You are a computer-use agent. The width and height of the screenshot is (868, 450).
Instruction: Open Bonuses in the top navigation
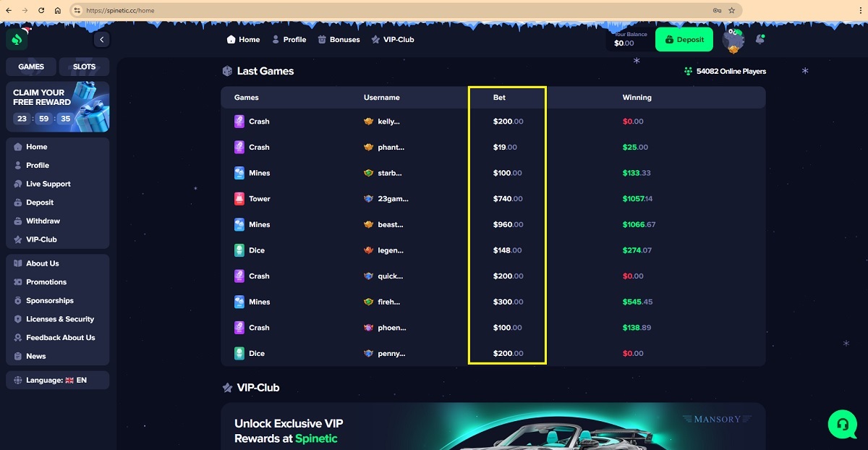tap(339, 40)
